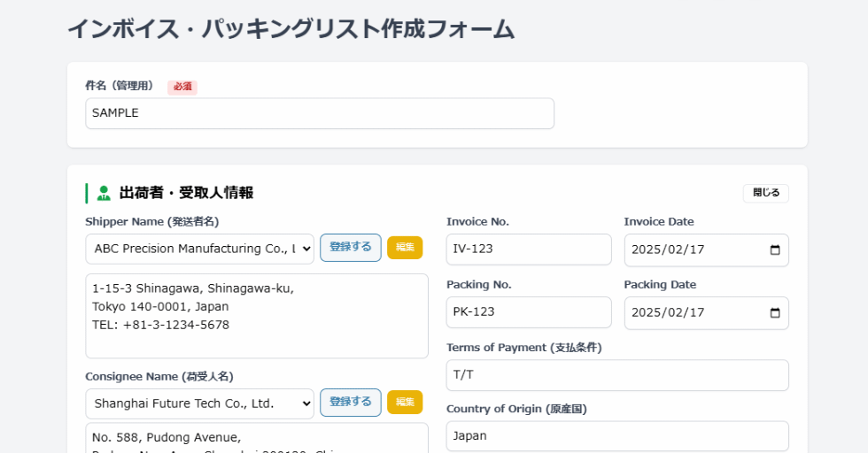This screenshot has width=868, height=453.
Task: Click the yellow 編集 button for Consignee
Action: 405,403
